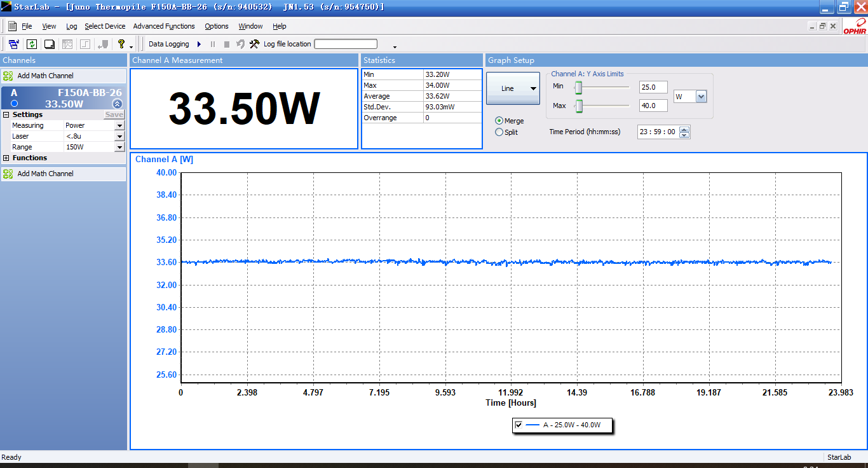The image size is (868, 468).
Task: Start data logging with play arrow
Action: pyautogui.click(x=199, y=44)
